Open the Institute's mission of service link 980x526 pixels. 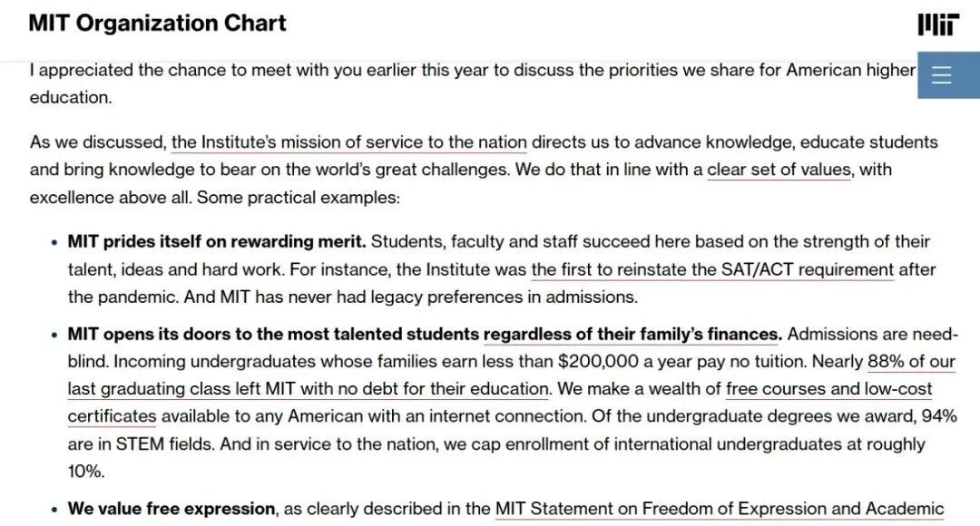coord(348,142)
